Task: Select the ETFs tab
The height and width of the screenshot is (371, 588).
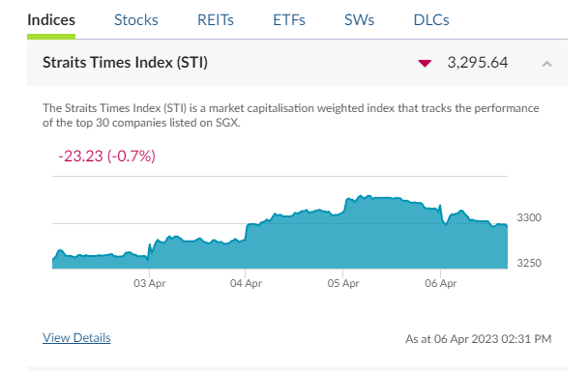Action: click(x=289, y=20)
